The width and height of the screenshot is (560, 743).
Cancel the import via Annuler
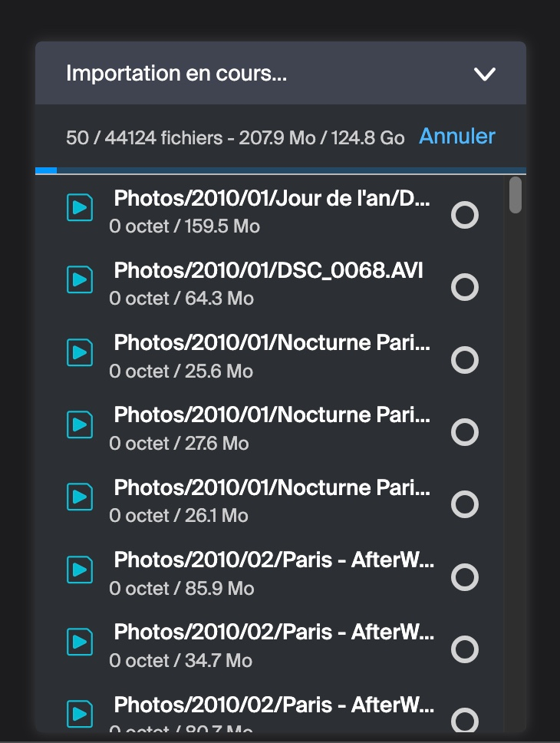[x=457, y=137]
